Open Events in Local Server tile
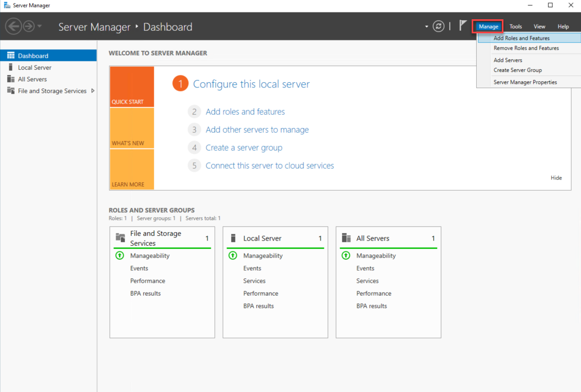The width and height of the screenshot is (581, 392). point(252,268)
